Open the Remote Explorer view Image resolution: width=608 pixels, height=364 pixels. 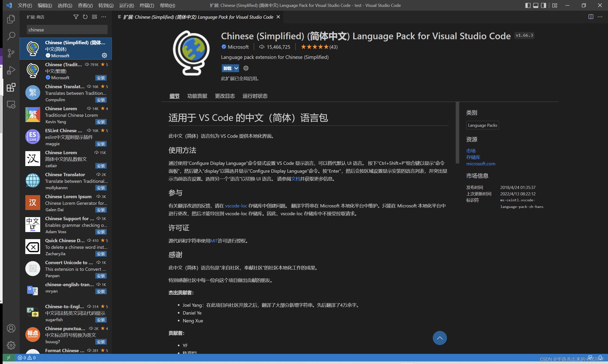click(x=11, y=104)
